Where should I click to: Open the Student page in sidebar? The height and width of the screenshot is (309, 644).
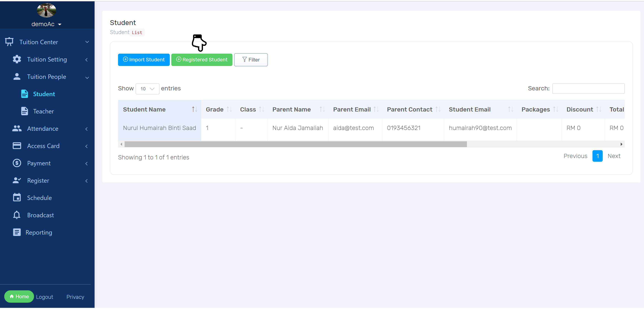point(44,94)
